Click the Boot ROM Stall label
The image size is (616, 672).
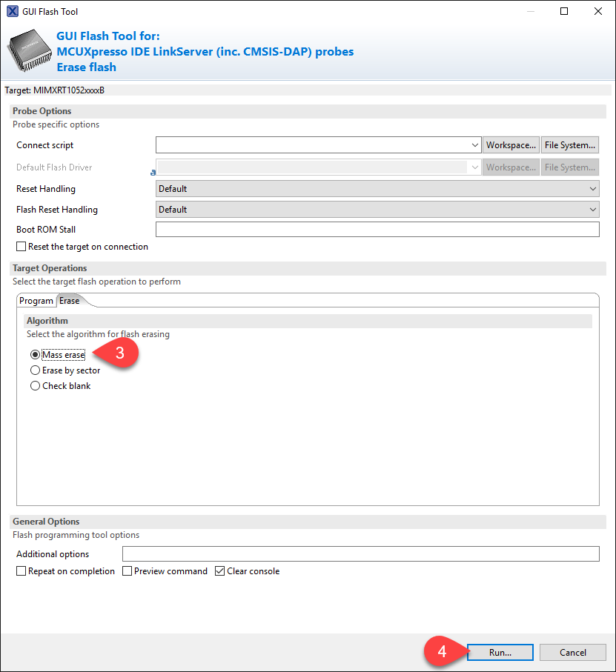tap(46, 230)
